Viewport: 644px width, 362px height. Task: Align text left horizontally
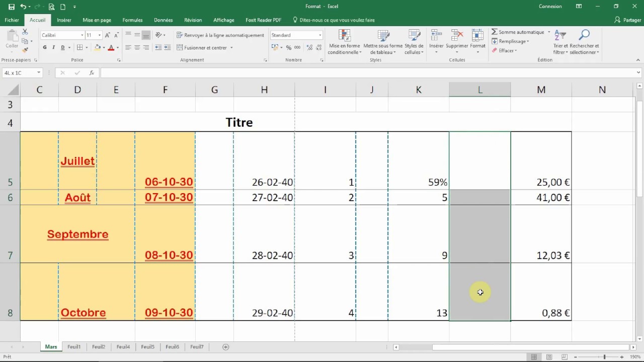[x=128, y=48]
